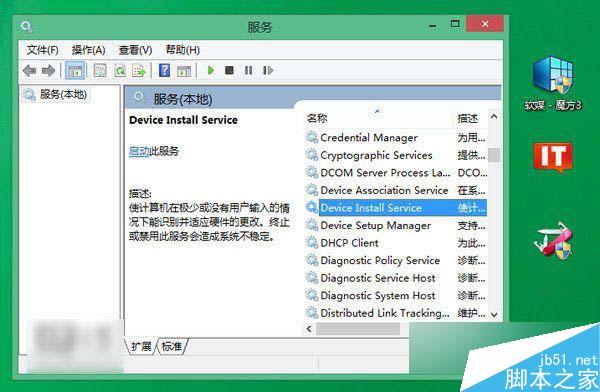Select the Diagnostic Service Host row
Viewport: 600px width, 392px height.
[x=396, y=278]
